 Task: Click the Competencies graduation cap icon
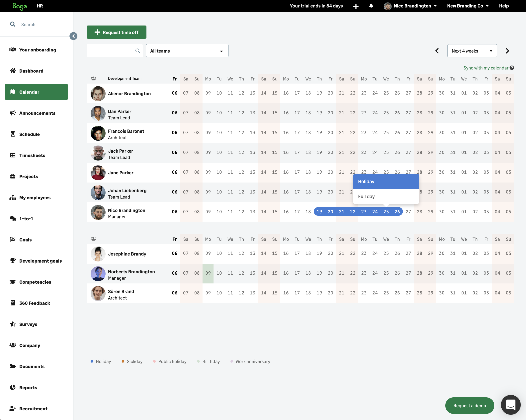tap(13, 282)
